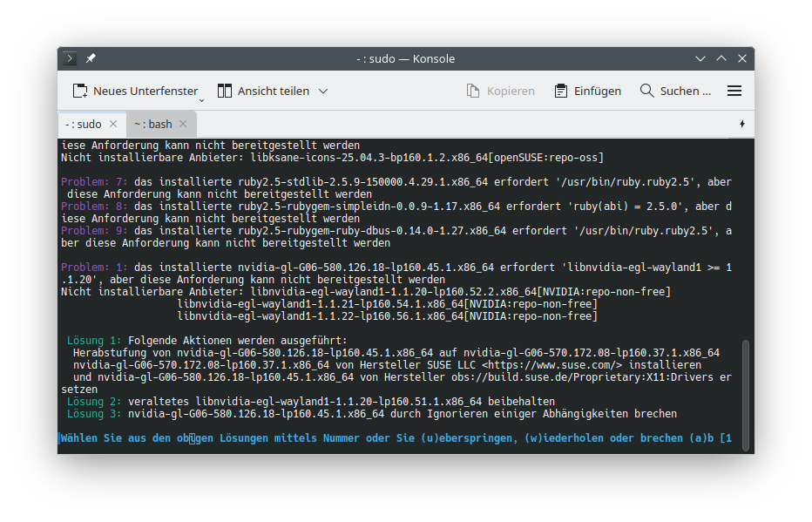
Task: Click the Ansicht teilen split view icon
Action: point(225,91)
